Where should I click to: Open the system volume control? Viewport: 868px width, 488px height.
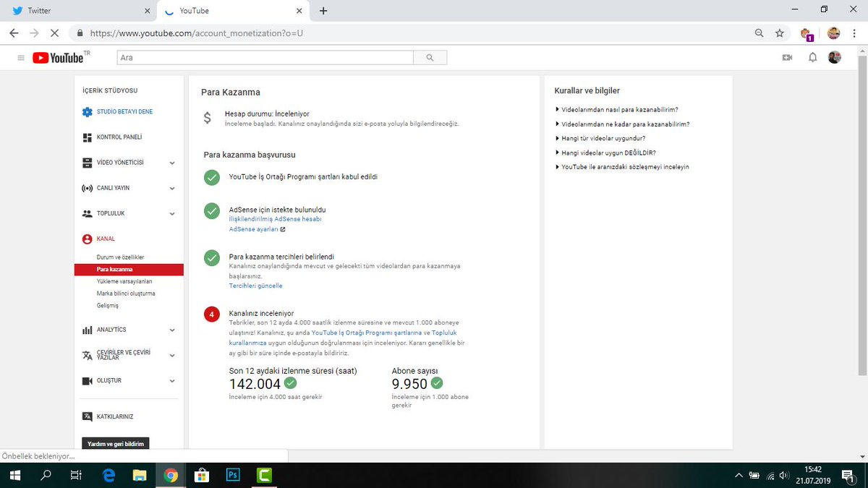[783, 475]
